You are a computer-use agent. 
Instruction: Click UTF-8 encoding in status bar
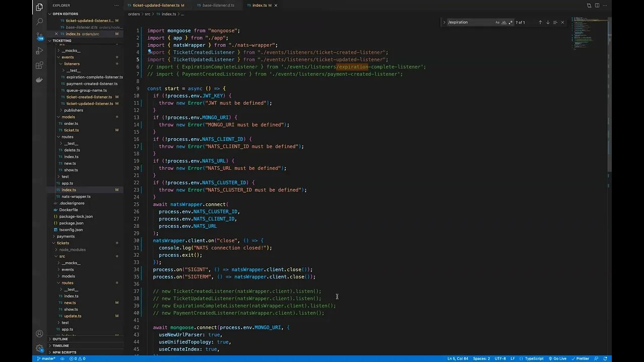click(500, 358)
